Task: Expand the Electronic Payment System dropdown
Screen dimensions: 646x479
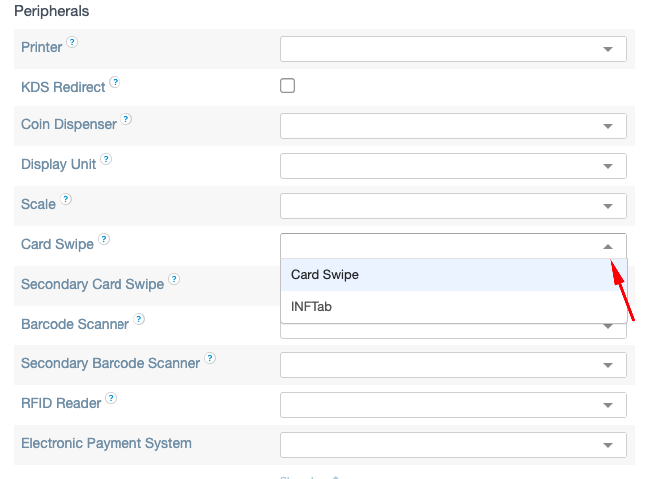Action: pyautogui.click(x=453, y=445)
